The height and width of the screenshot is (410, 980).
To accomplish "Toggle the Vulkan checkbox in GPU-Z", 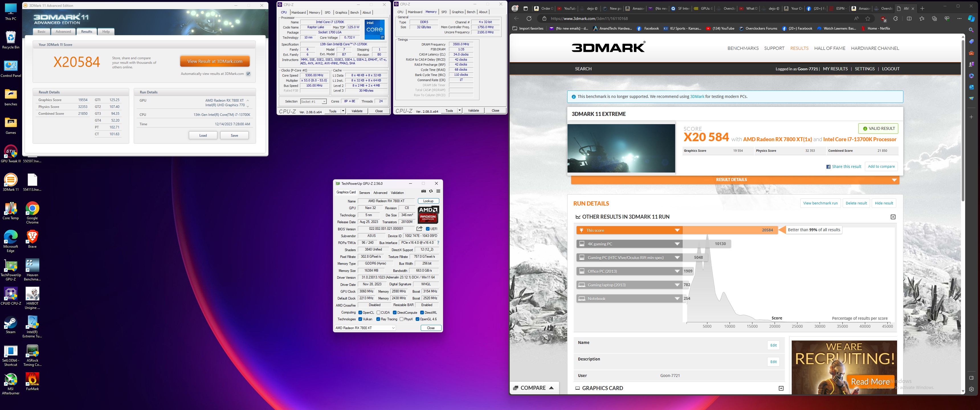I will pos(360,319).
